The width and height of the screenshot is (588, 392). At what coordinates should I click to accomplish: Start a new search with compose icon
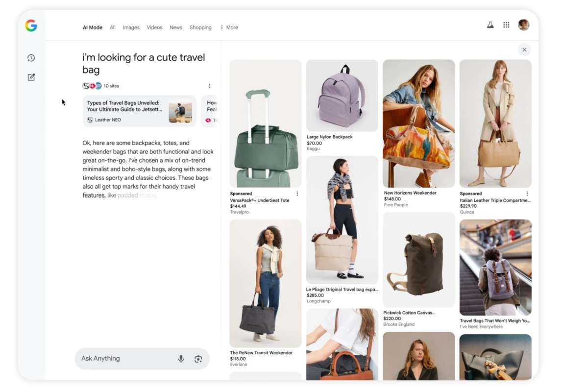pos(31,77)
